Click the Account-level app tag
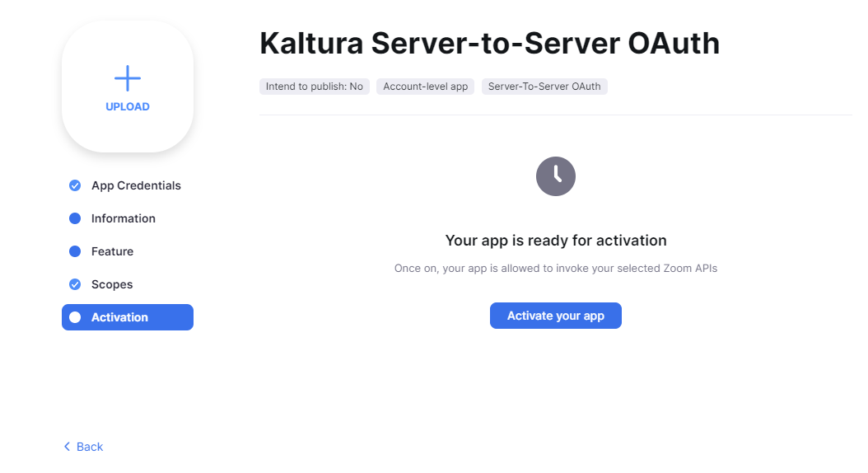The image size is (868, 473). point(425,87)
